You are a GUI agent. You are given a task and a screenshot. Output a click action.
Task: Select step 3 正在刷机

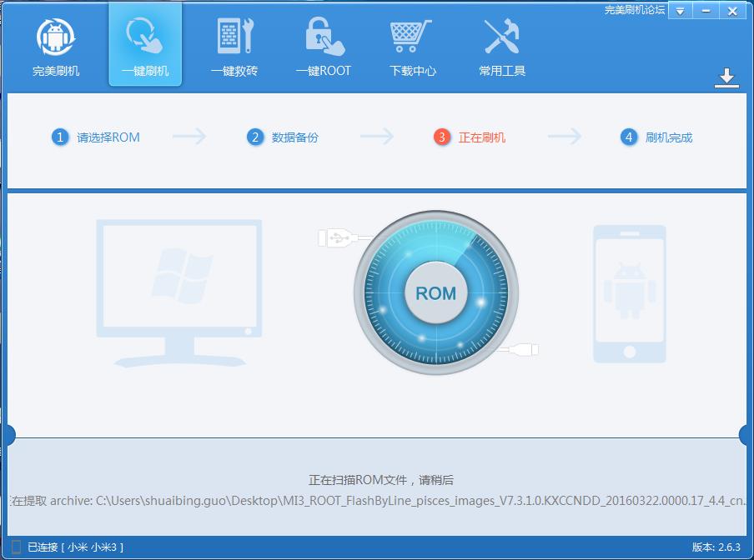point(470,137)
